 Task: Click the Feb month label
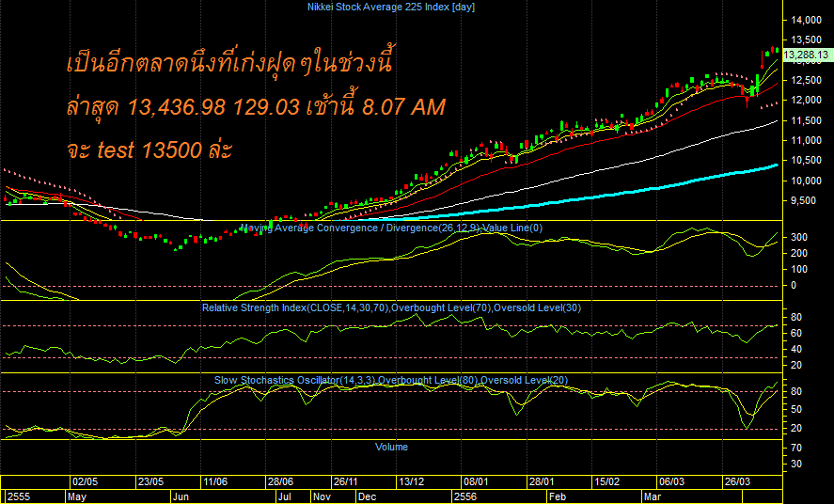[x=558, y=497]
